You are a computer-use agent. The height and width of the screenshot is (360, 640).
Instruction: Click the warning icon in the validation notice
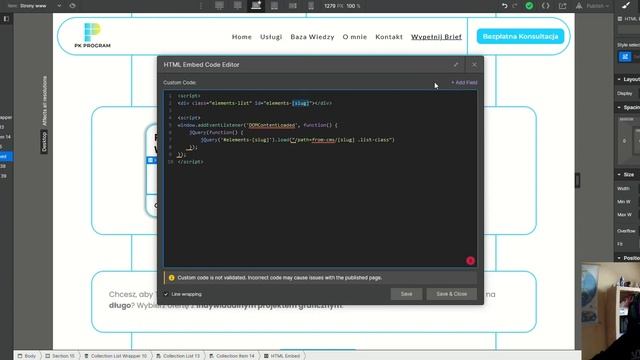coord(171,278)
